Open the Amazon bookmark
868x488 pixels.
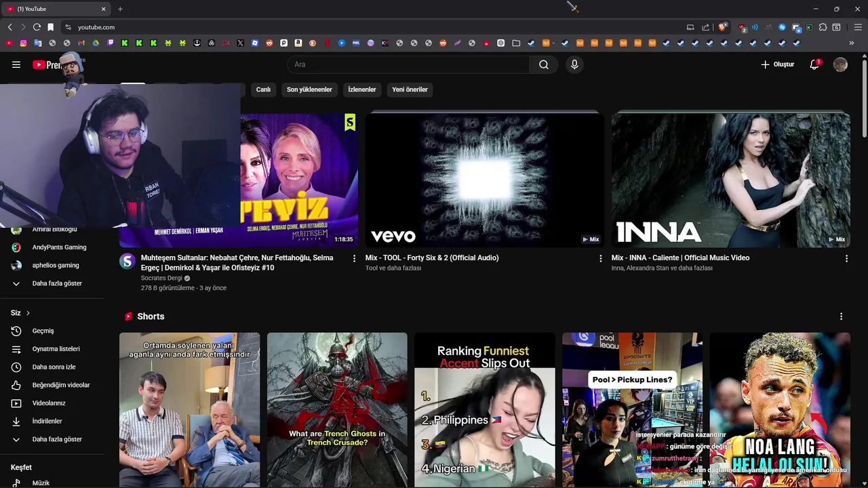click(x=298, y=43)
